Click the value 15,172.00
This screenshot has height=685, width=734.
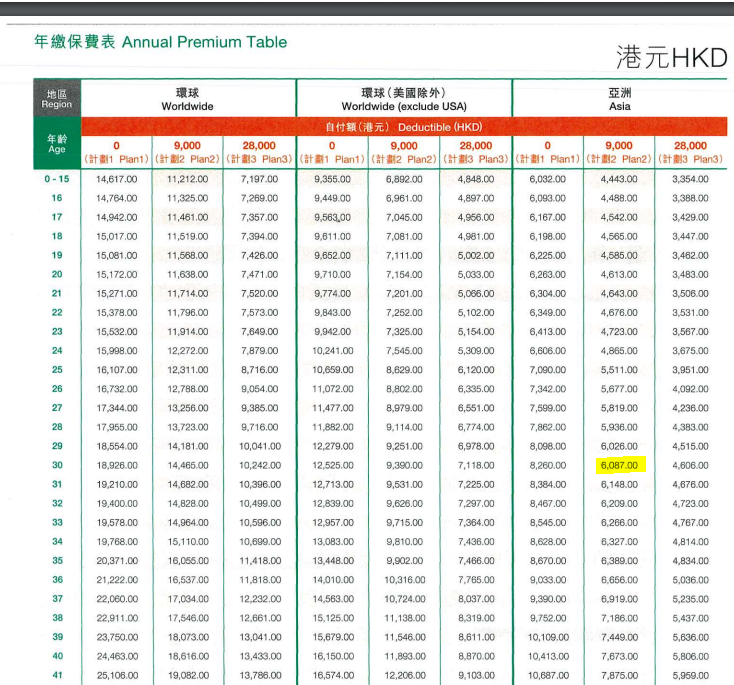tap(117, 275)
